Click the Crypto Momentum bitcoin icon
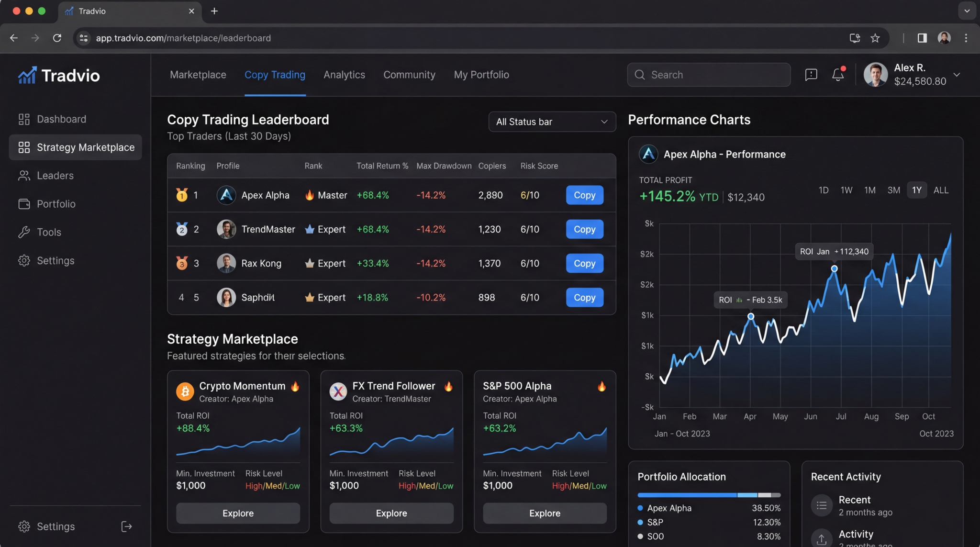980x547 pixels. 185,391
